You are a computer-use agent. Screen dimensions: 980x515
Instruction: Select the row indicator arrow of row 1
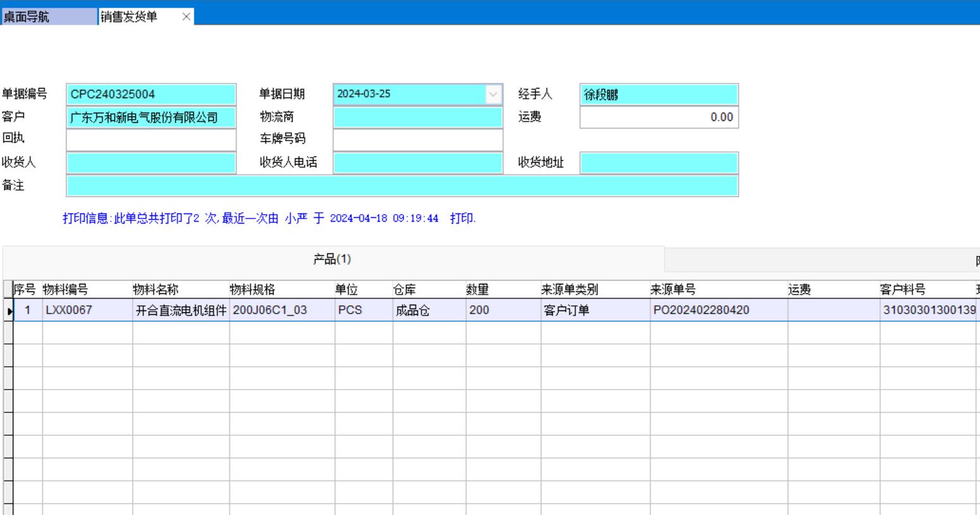point(9,311)
